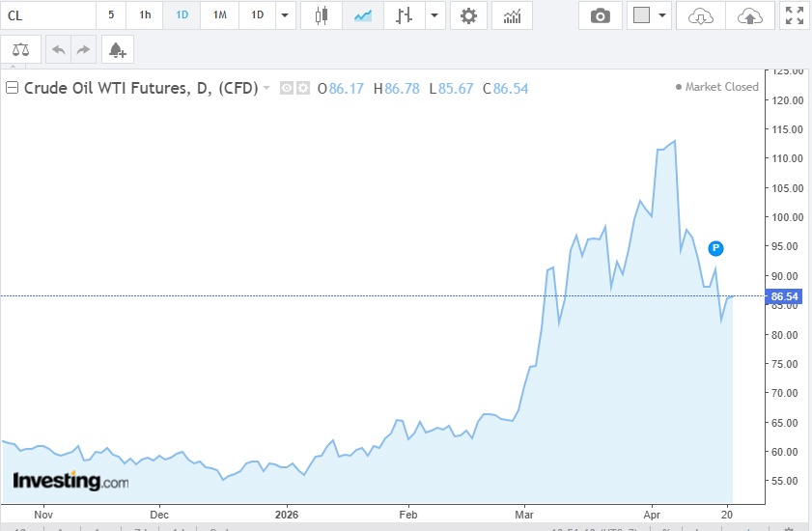Open the compare symbols scales icon
The width and height of the screenshot is (812, 531).
20,50
